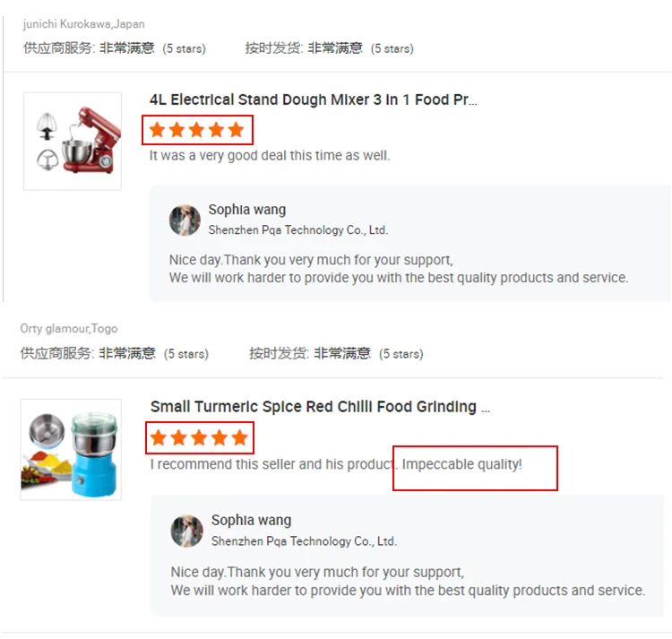
Task: Open the Small Turmeric Spice Red Chilli Grinding title
Action: pyautogui.click(x=320, y=407)
